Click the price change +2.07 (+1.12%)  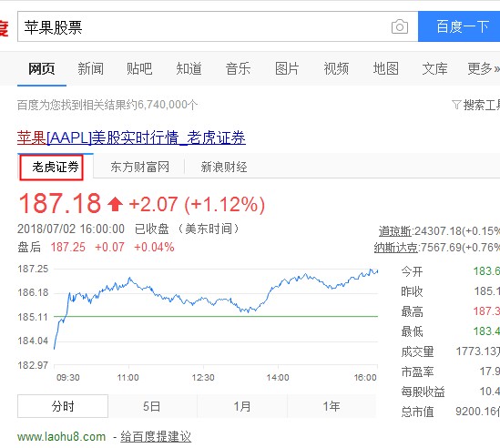pos(197,204)
